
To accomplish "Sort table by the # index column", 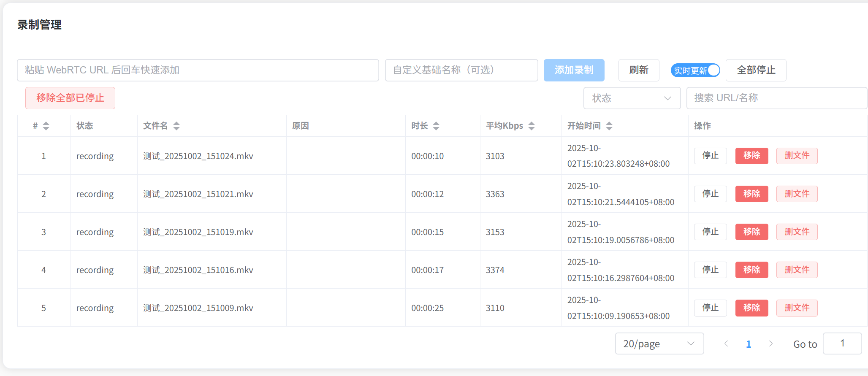I will [46, 126].
